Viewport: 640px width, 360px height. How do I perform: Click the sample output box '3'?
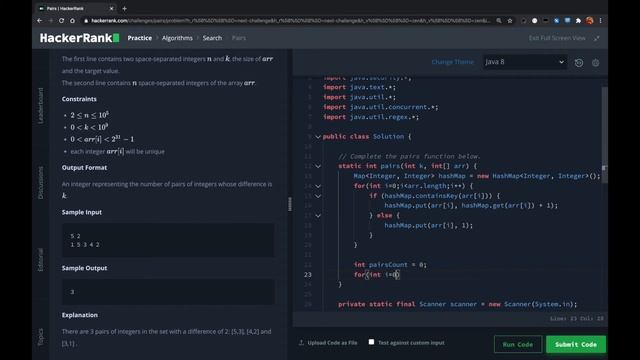[168, 292]
